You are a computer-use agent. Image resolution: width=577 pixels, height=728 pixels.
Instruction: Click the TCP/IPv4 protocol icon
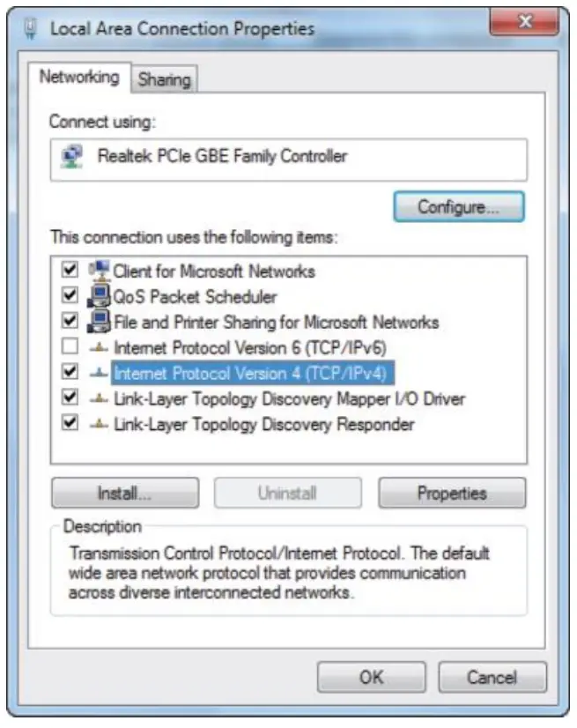pyautogui.click(x=99, y=372)
